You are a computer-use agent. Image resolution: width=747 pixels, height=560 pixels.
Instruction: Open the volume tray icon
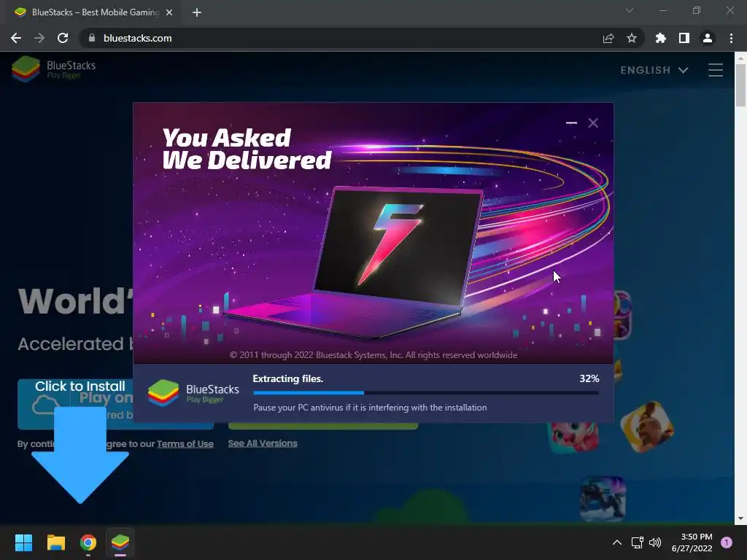tap(656, 542)
